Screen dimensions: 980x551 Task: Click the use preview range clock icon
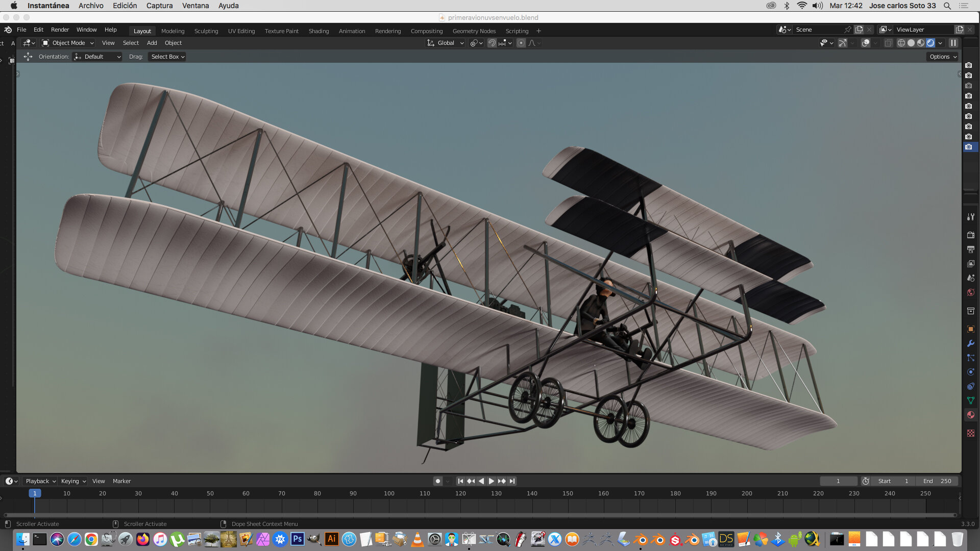click(x=866, y=481)
